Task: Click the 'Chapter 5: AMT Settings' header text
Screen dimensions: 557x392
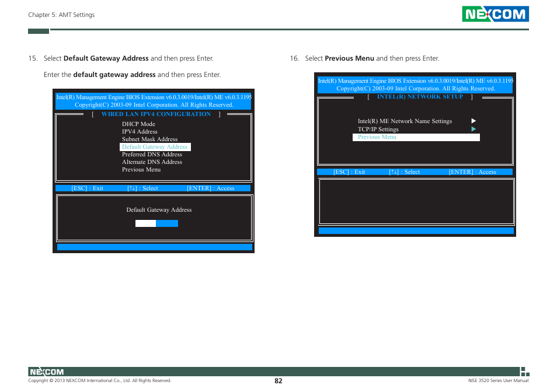Action: point(61,15)
